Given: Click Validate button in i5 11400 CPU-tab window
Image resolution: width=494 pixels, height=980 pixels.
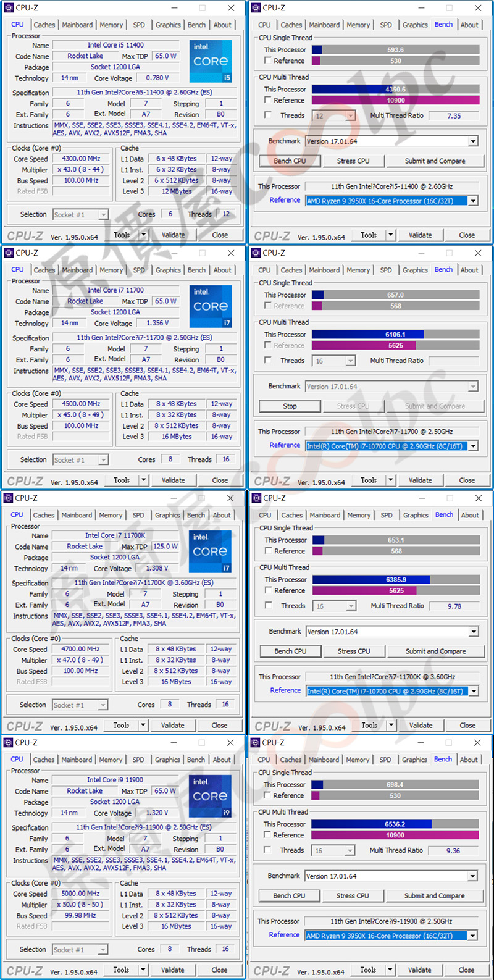Looking at the screenshot, I should 174,235.
